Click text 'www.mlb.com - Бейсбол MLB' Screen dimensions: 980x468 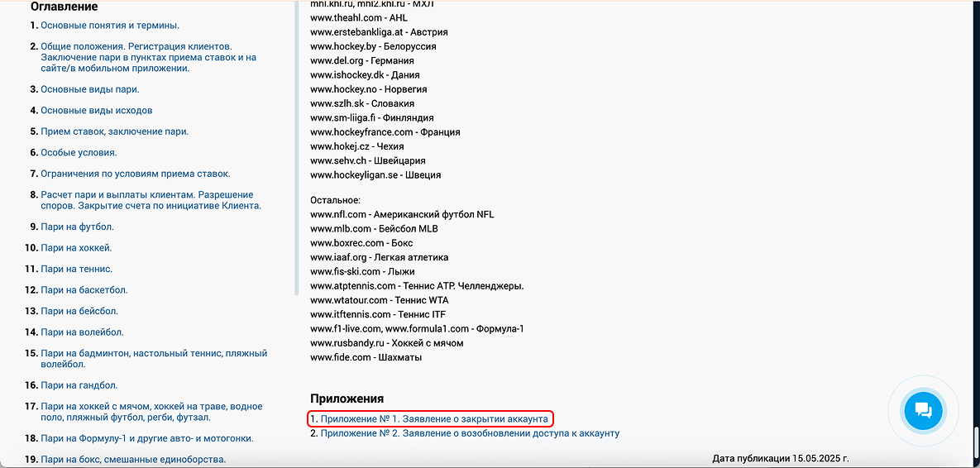click(374, 229)
